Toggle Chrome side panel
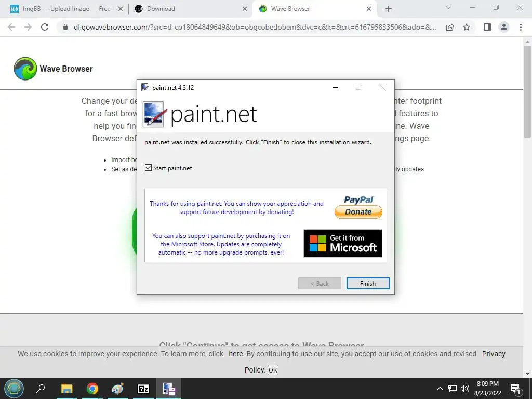The image size is (532, 399). coord(487,27)
